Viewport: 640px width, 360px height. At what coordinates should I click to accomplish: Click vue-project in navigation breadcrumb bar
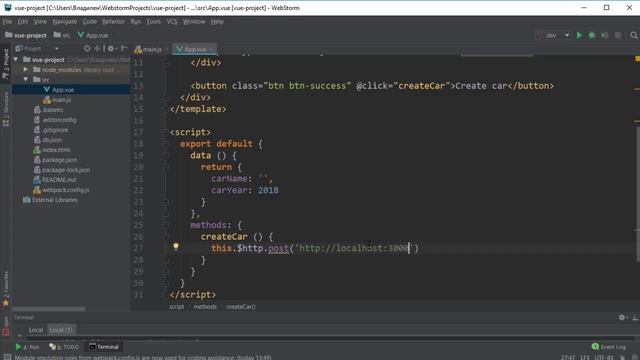click(x=26, y=36)
